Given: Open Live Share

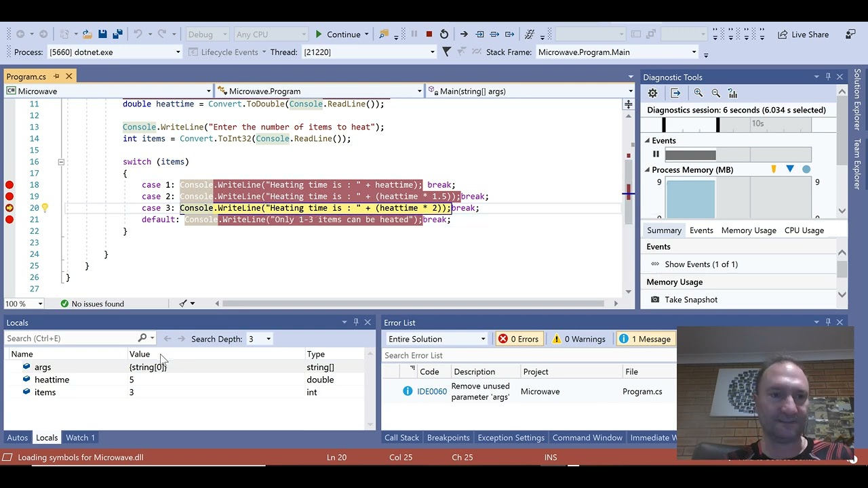Looking at the screenshot, I should [x=803, y=35].
